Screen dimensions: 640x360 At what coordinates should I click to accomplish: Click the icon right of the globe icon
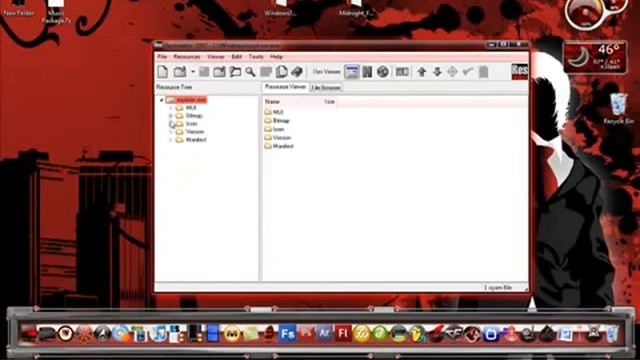[x=402, y=72]
